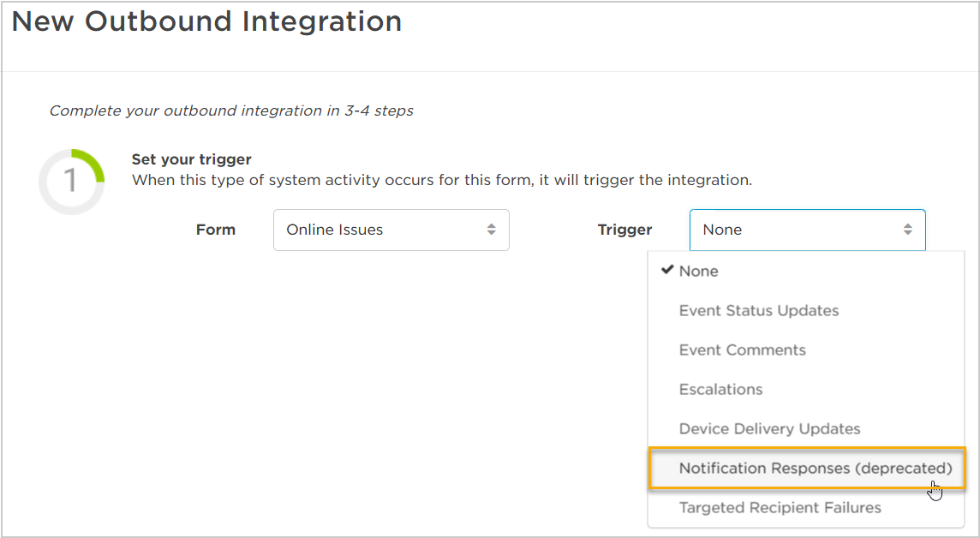Click the 3-4 steps instruction text
The width and height of the screenshot is (980, 538).
231,111
